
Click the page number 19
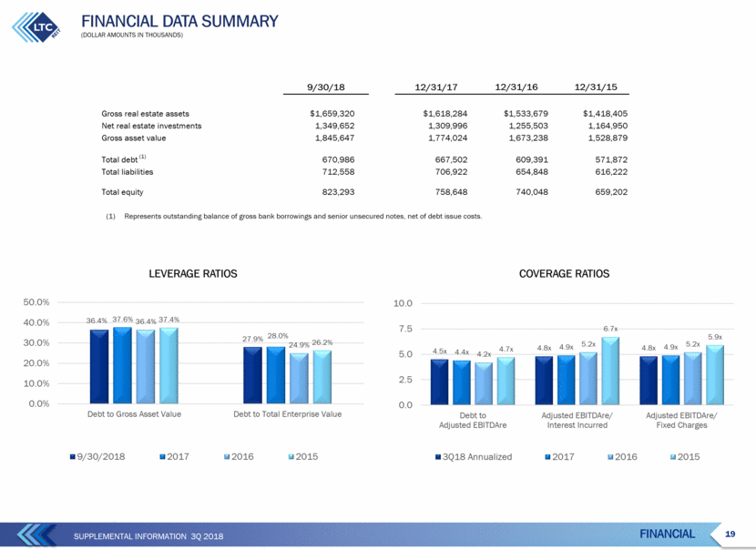[x=730, y=535]
